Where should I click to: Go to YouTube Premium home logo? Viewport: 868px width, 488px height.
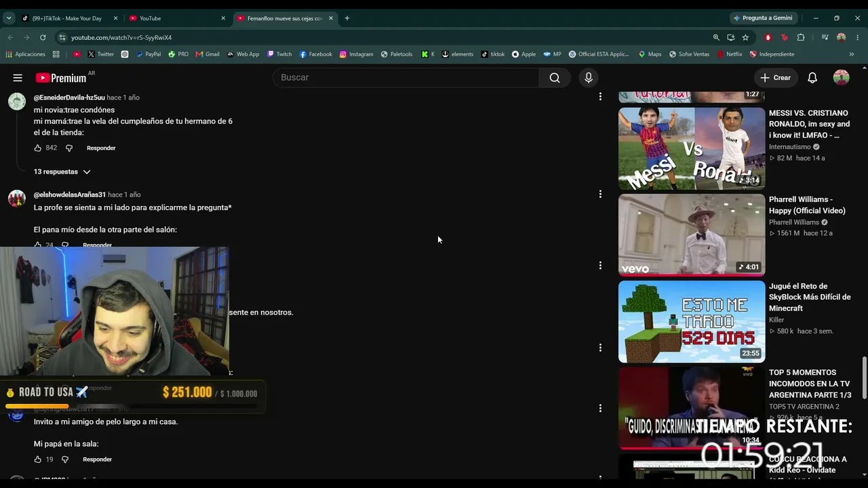(x=61, y=78)
